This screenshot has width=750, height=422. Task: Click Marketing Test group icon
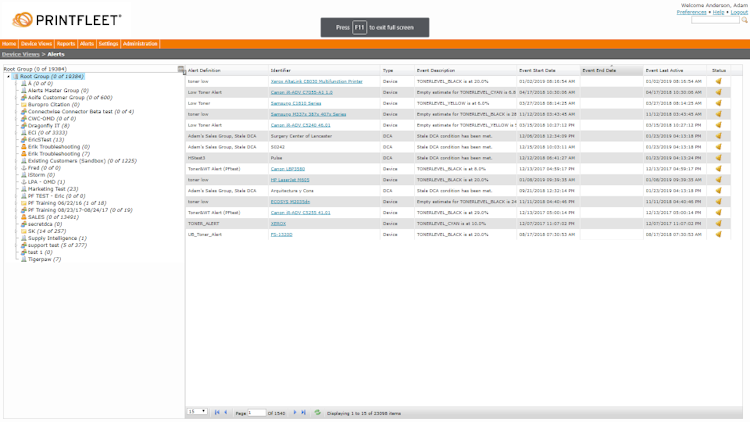tap(23, 189)
